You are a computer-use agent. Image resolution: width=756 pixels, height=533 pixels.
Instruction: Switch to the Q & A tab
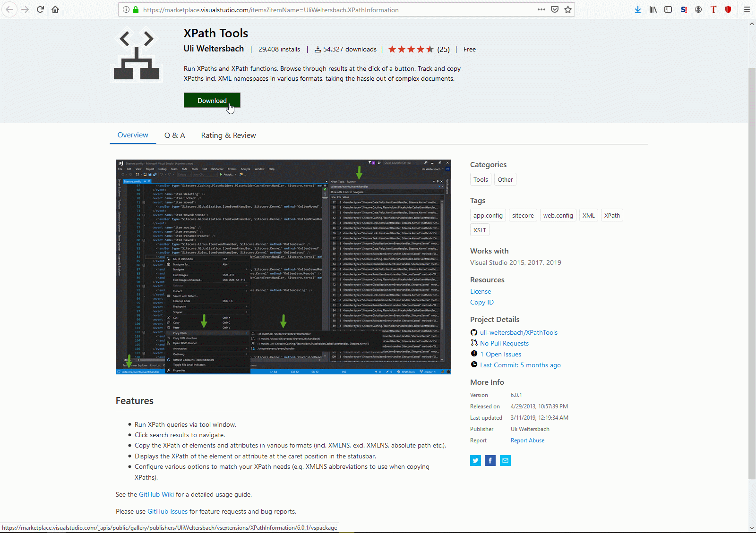point(175,135)
